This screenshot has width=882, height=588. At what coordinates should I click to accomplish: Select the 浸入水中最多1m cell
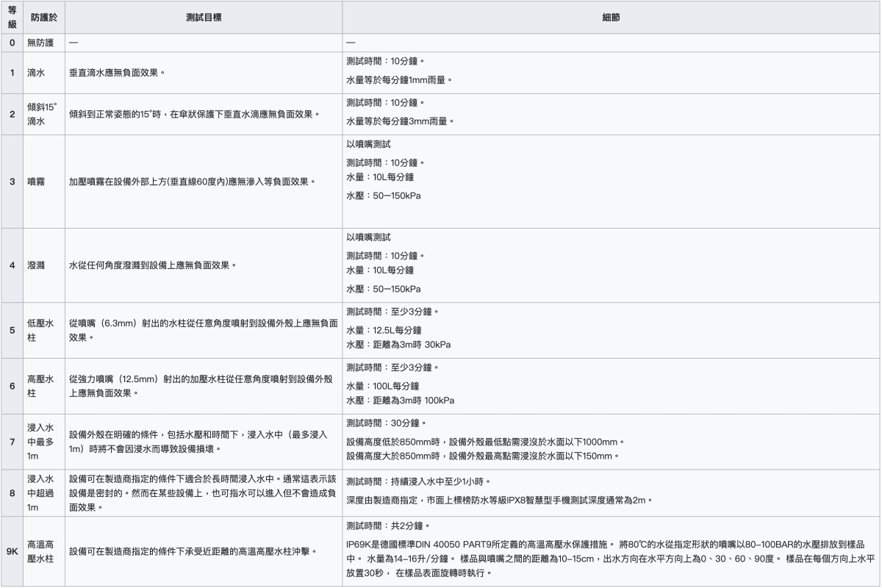tap(40, 440)
